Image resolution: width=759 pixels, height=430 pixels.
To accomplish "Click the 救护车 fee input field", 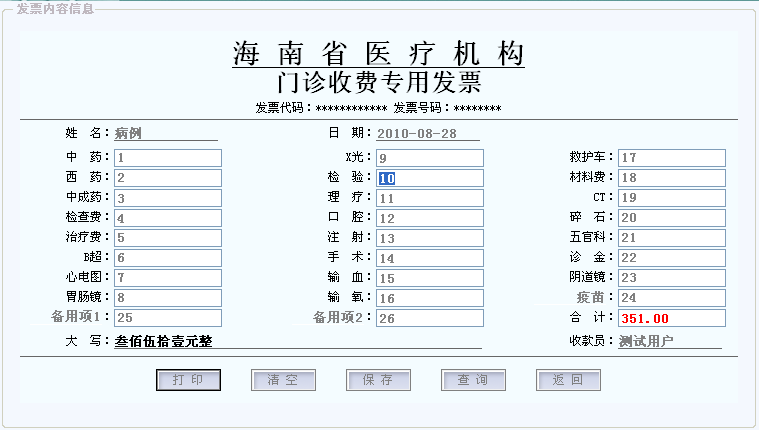I will 671,158.
